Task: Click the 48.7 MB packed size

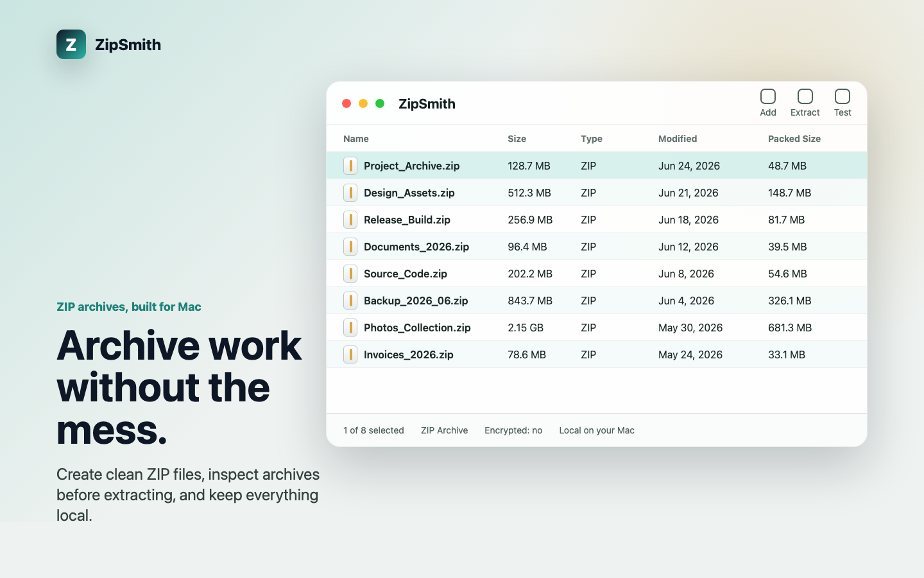Action: (x=787, y=166)
